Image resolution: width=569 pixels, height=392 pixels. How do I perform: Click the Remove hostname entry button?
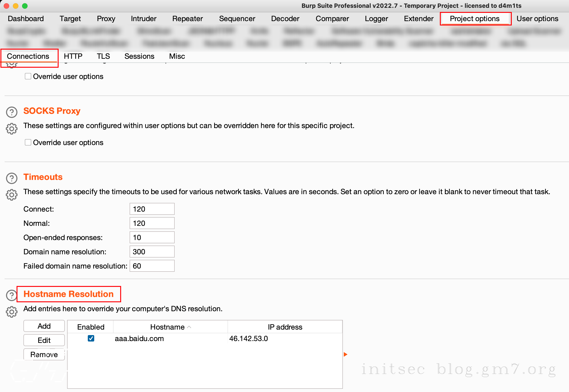pos(44,354)
